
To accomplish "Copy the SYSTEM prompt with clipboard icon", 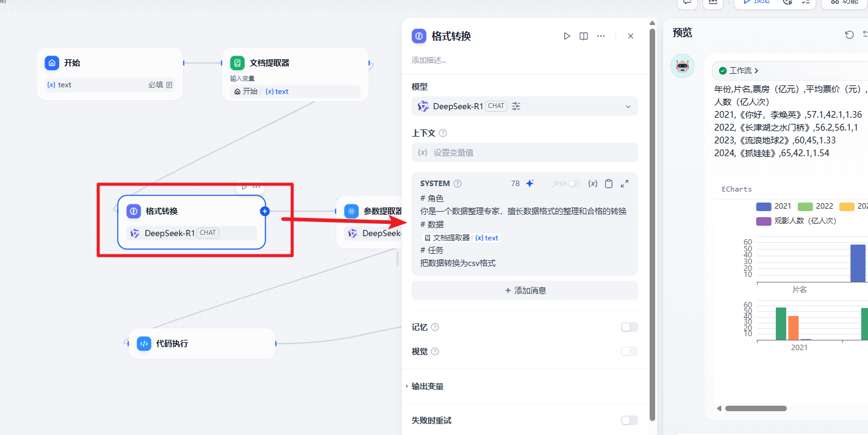I will coord(609,184).
